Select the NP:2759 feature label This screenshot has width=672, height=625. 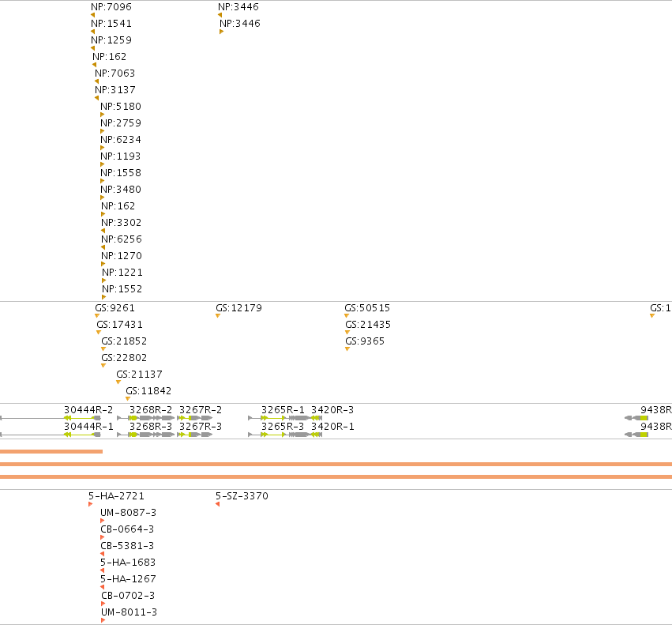(x=121, y=123)
